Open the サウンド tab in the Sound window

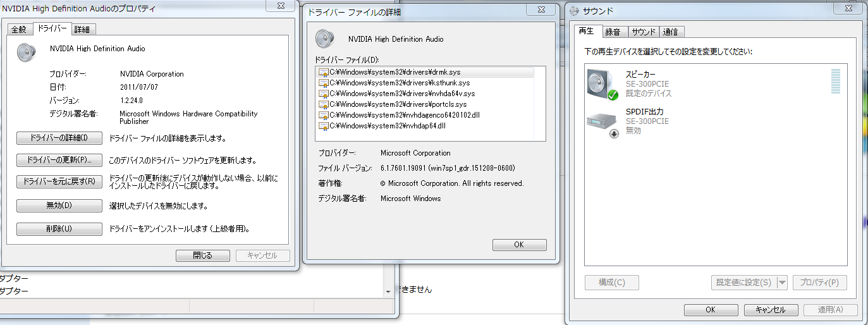644,32
